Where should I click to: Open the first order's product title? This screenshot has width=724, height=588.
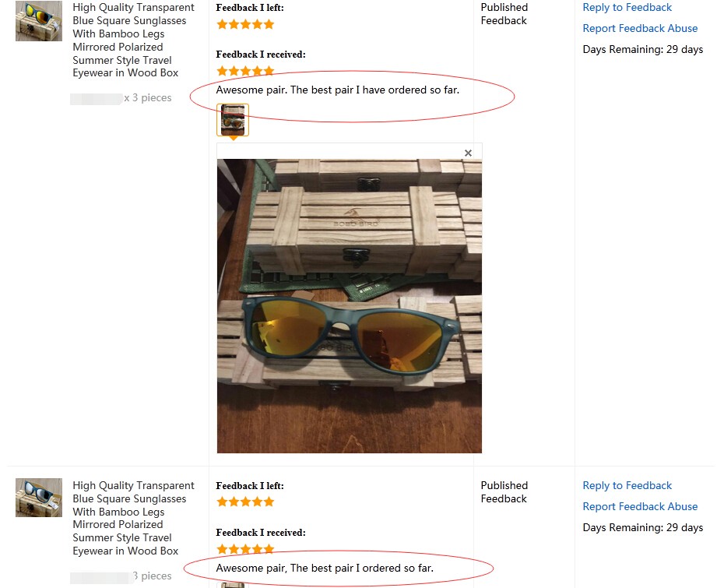coord(132,40)
